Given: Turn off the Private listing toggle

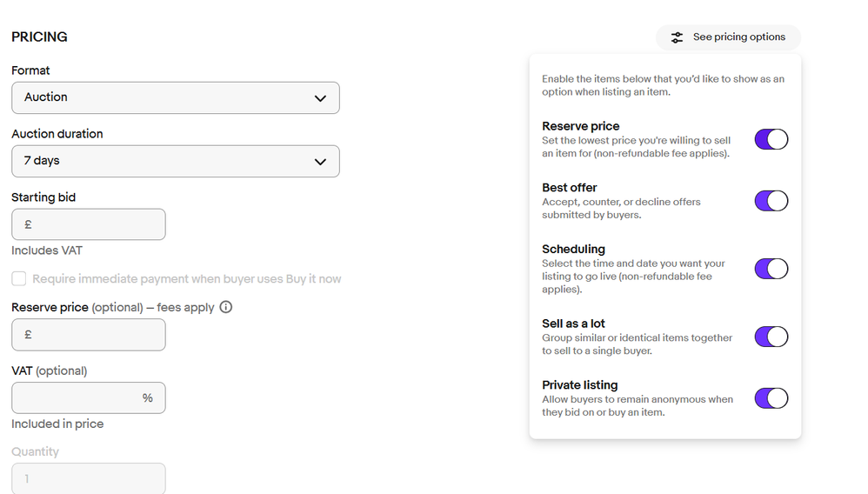Looking at the screenshot, I should tap(771, 398).
